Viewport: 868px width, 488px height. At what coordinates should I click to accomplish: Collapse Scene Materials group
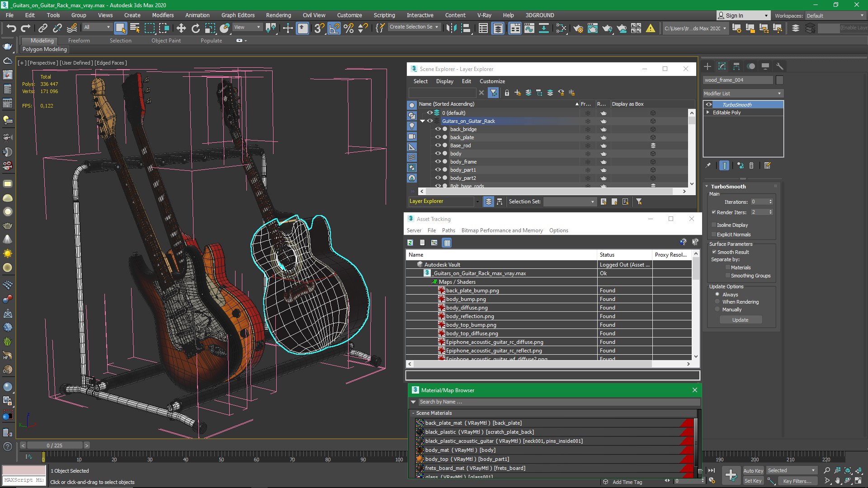pos(413,413)
